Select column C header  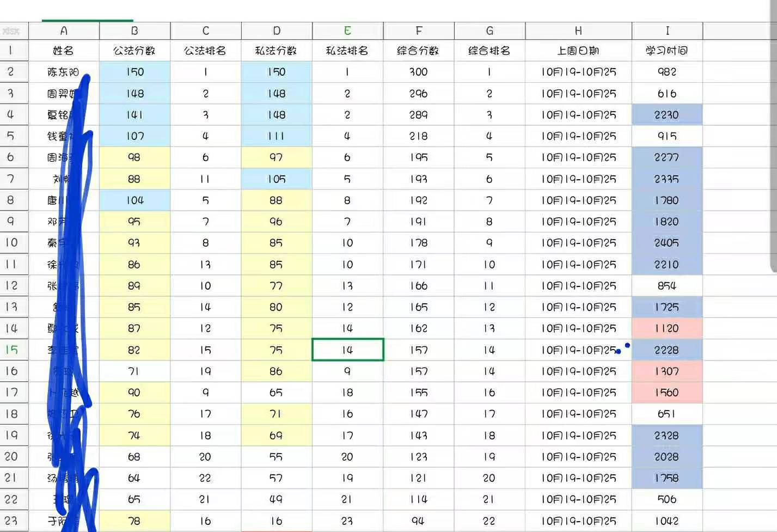[x=206, y=31]
